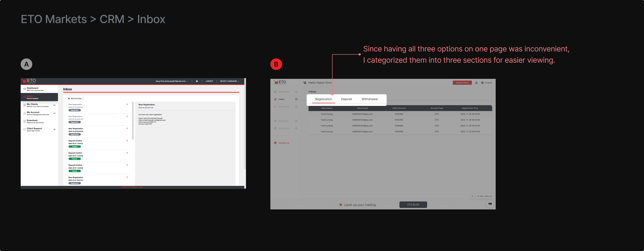
Task: Click the 'Hello Habor Kim!' greeting text
Action: [320, 83]
